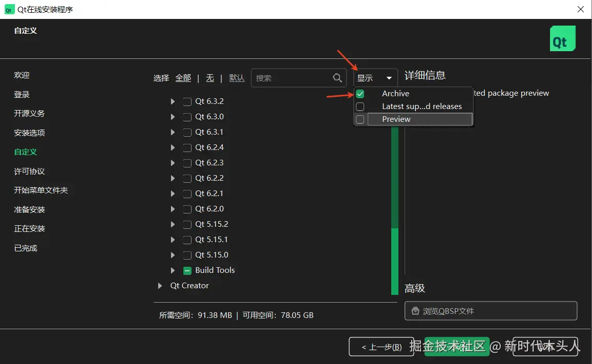The image size is (592, 364).
Task: Expand the Qt 6.2.1 tree node
Action: [173, 194]
